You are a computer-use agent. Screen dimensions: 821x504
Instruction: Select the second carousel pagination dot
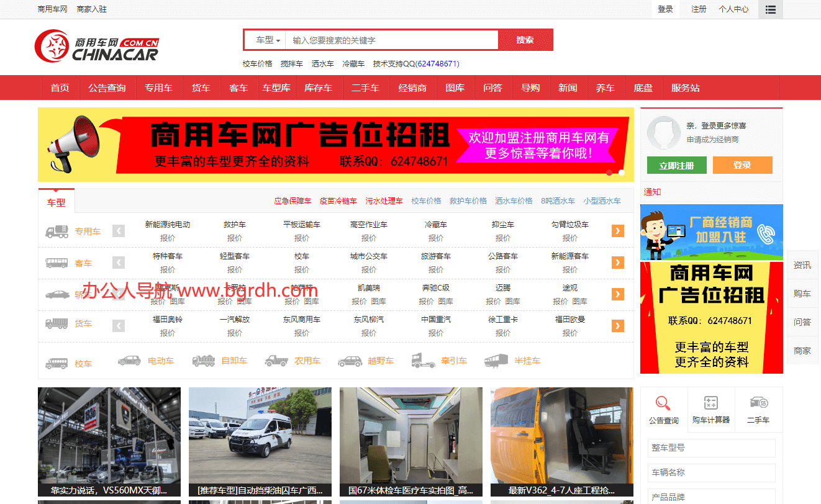620,173
